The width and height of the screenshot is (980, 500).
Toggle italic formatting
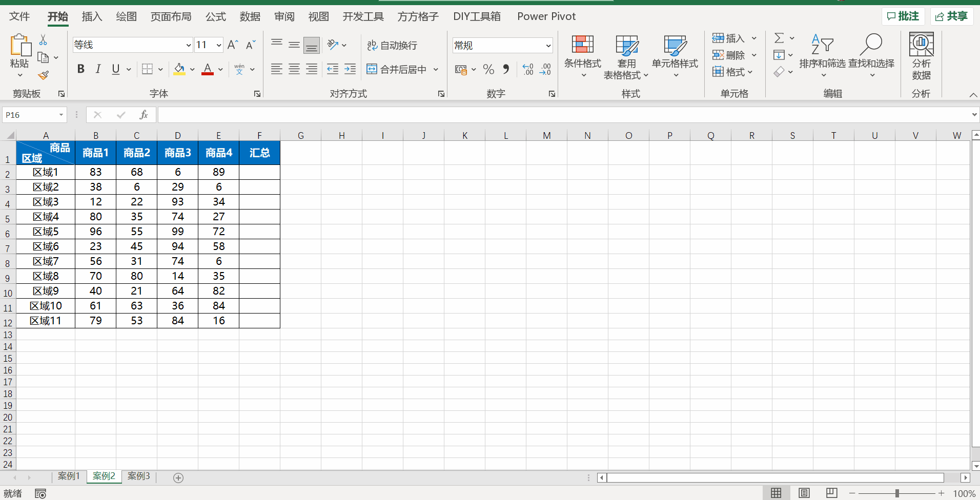pos(98,69)
